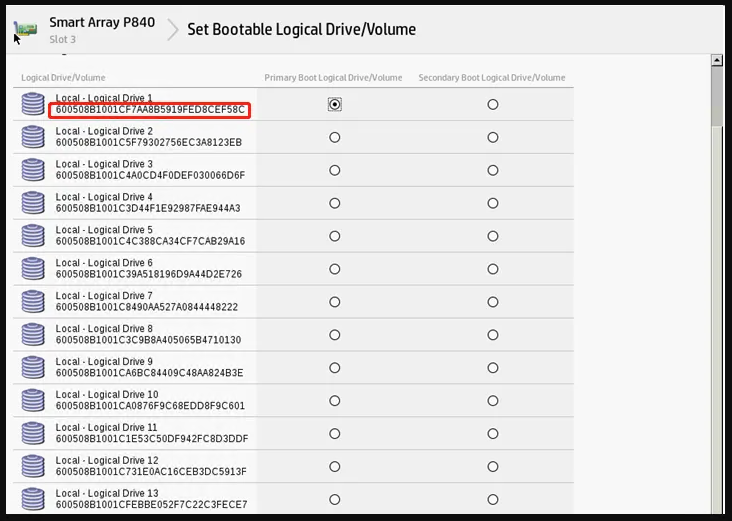Click the Set Bootable Logical Drive/Volume title
732x521 pixels.
pos(302,29)
